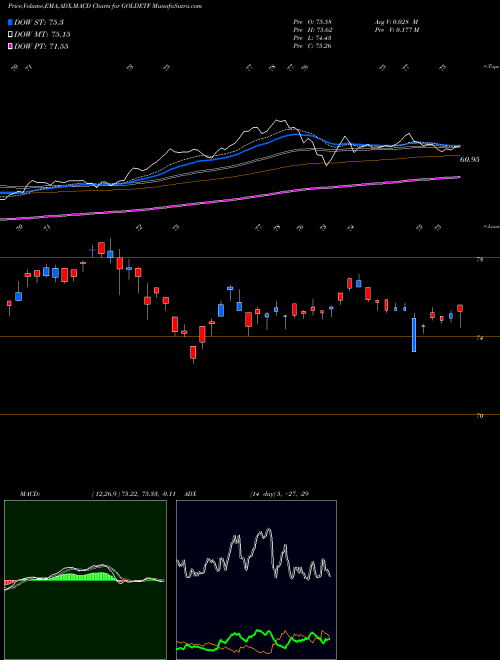Select the 'DOW PT: 71.55' legend text
The width and height of the screenshot is (500, 660).
(x=41, y=47)
